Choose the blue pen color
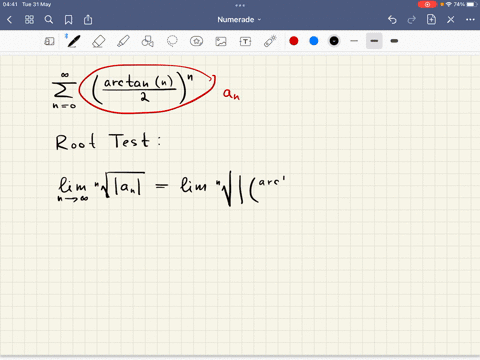 [314, 41]
